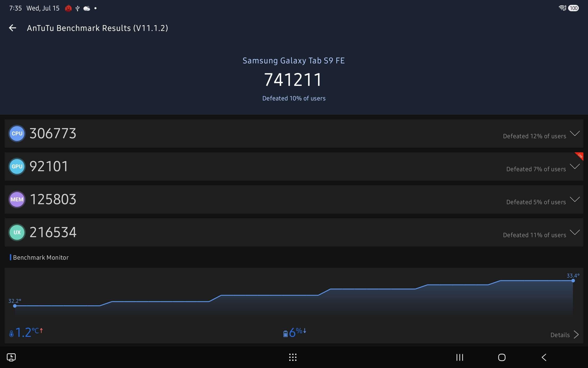Image resolution: width=588 pixels, height=368 pixels.
Task: Tap the USB notification icon
Action: [78, 8]
